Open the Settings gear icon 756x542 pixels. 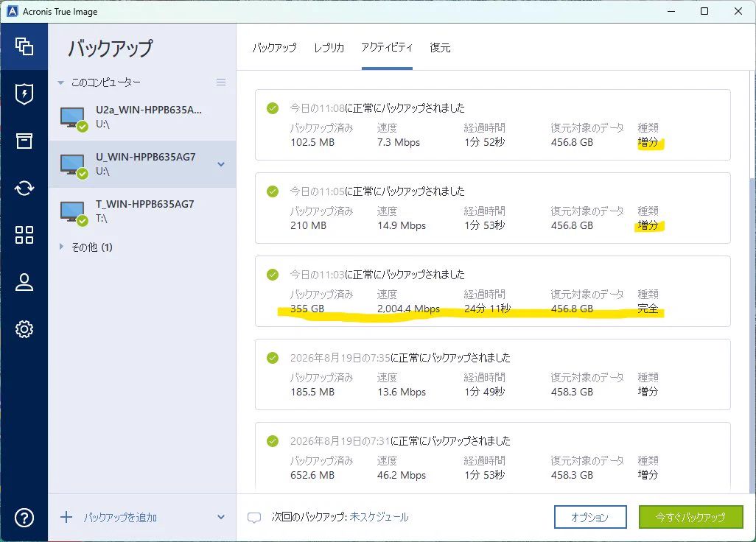pos(24,329)
